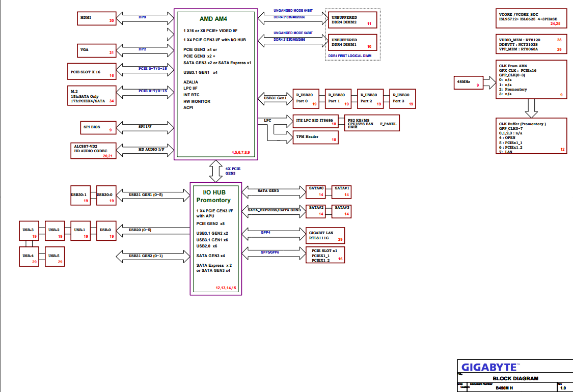Click page reference 12,13,14,15 in Promontory
Viewport: 573px width, 392px height.
click(x=226, y=288)
